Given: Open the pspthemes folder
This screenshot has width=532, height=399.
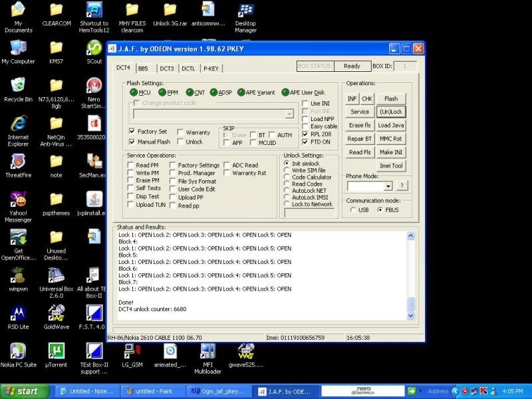Looking at the screenshot, I should coord(57,203).
